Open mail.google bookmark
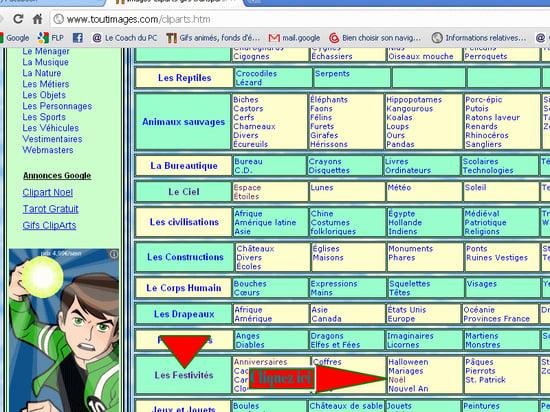The width and height of the screenshot is (550, 412). pyautogui.click(x=294, y=38)
